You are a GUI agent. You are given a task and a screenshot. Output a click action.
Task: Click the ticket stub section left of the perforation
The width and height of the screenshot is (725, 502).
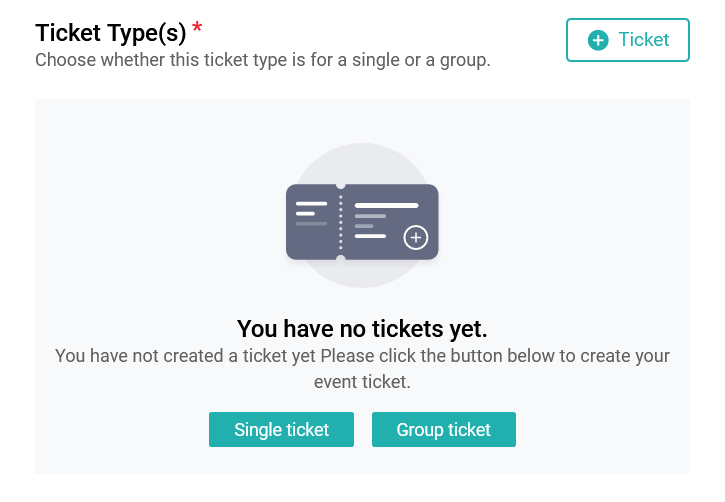coord(312,222)
